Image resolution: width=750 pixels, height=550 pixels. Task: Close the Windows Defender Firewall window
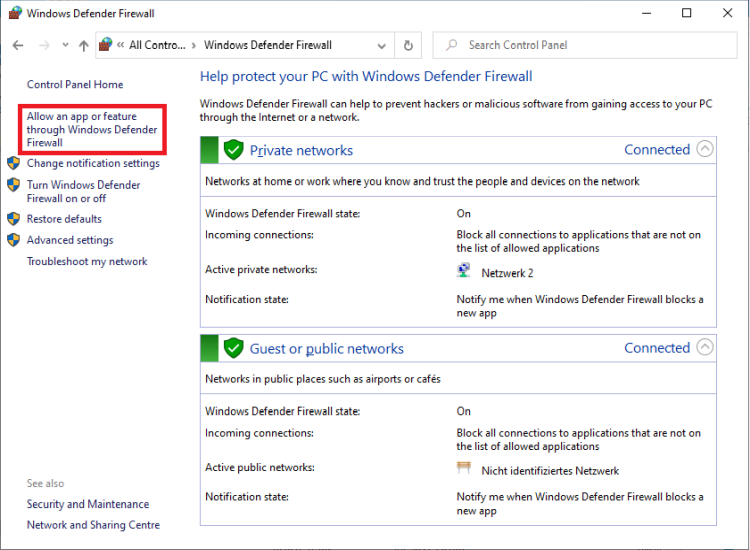click(728, 13)
